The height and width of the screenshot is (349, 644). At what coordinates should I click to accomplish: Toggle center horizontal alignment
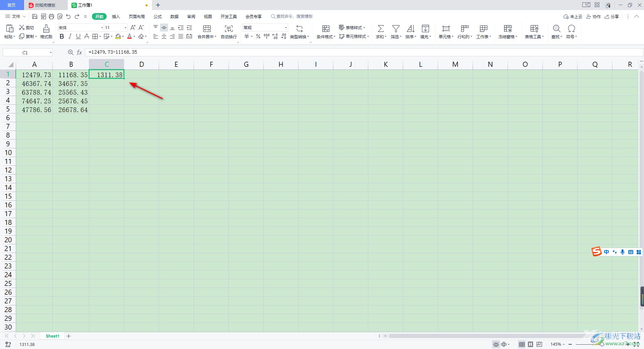[x=164, y=36]
